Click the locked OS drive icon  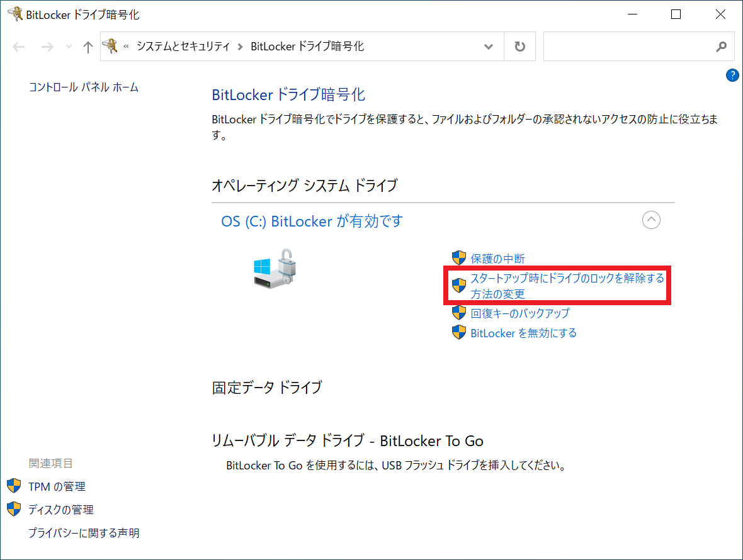tap(275, 269)
